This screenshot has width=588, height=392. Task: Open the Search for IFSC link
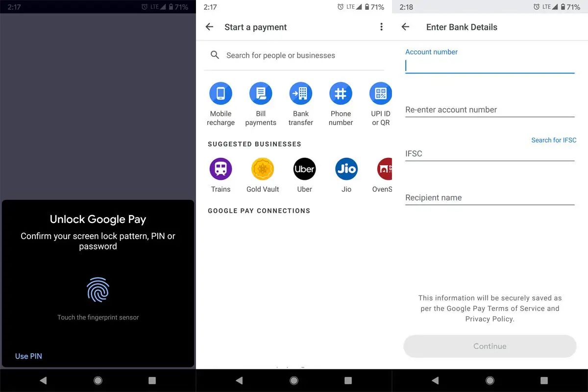(x=554, y=140)
